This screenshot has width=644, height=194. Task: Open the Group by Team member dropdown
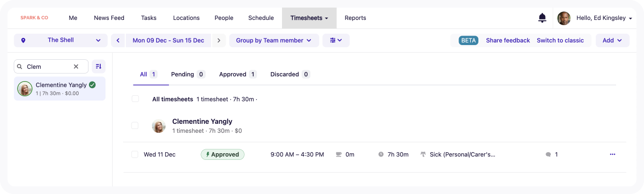point(274,40)
